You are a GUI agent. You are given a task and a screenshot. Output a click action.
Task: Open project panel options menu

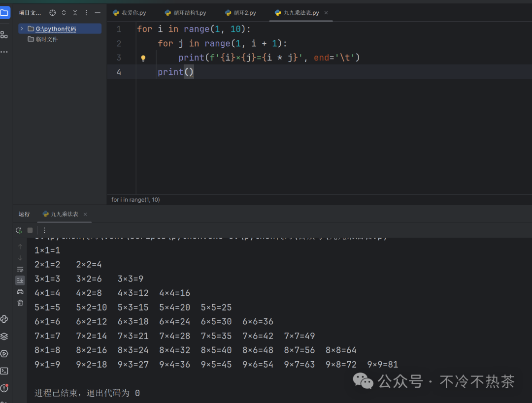click(86, 13)
